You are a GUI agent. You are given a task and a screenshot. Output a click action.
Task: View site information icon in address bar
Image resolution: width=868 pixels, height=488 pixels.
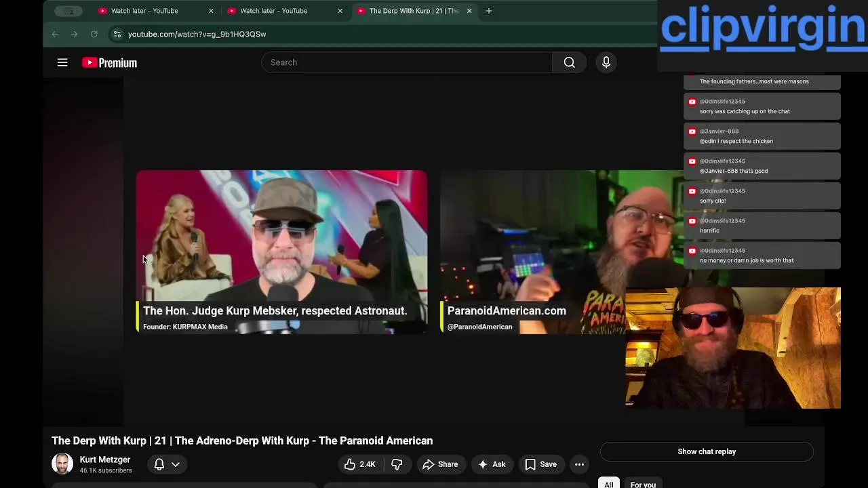(x=117, y=34)
